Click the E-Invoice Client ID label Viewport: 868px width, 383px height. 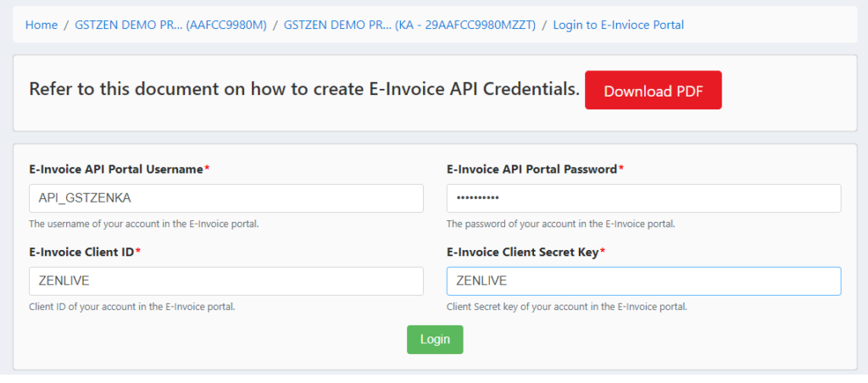81,253
